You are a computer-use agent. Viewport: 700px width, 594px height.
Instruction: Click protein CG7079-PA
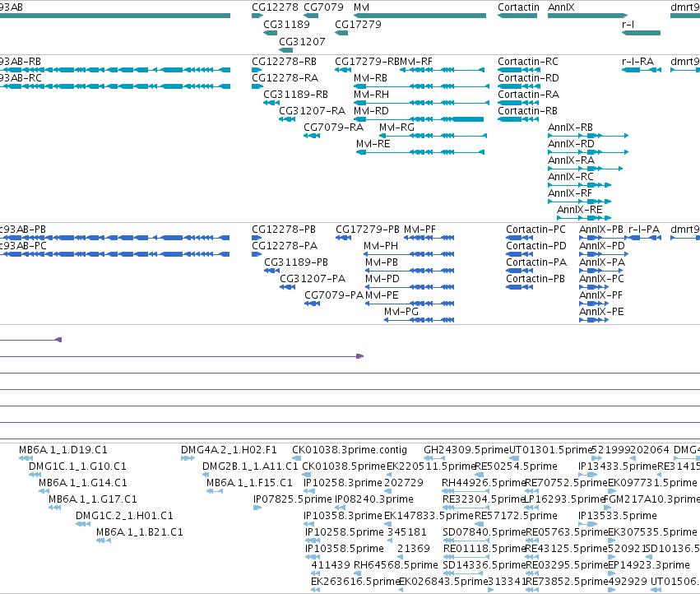(x=334, y=295)
